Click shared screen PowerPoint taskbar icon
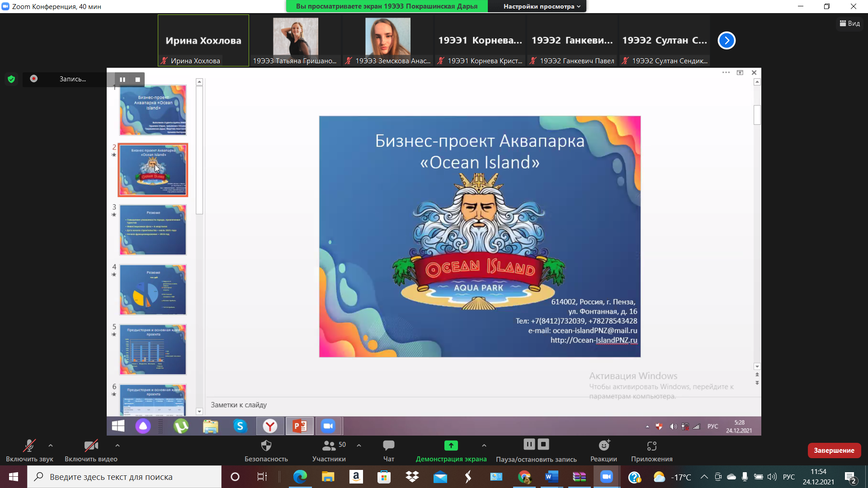868x488 pixels. click(300, 426)
